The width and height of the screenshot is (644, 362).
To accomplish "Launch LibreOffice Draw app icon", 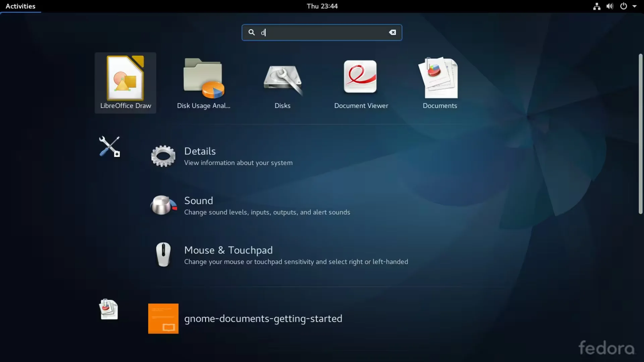I will pos(125,78).
